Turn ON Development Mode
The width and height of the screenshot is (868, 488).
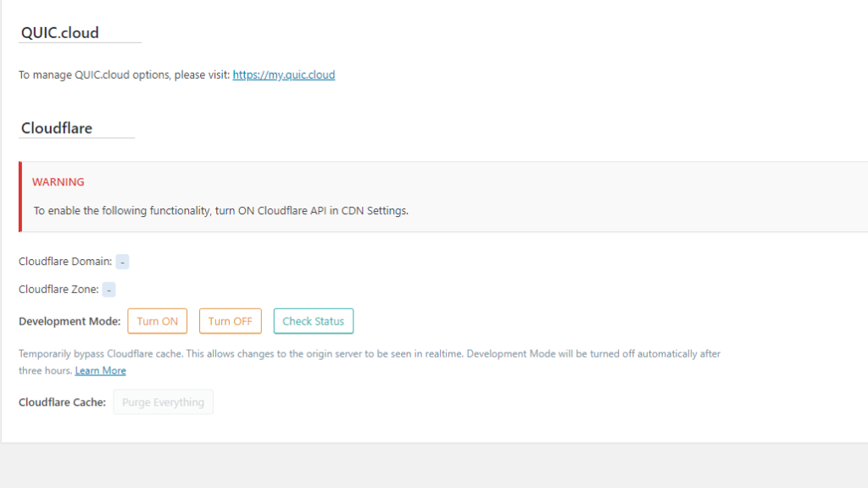coord(157,321)
